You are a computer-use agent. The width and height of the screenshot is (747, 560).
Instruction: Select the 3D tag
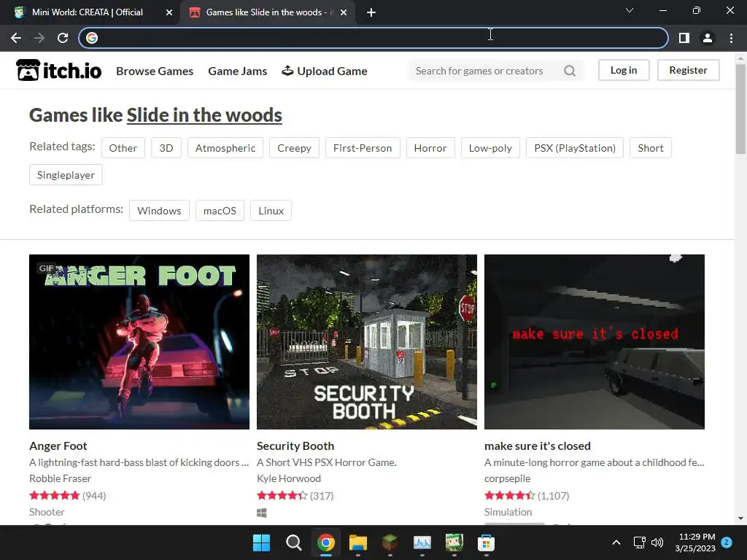pyautogui.click(x=166, y=148)
